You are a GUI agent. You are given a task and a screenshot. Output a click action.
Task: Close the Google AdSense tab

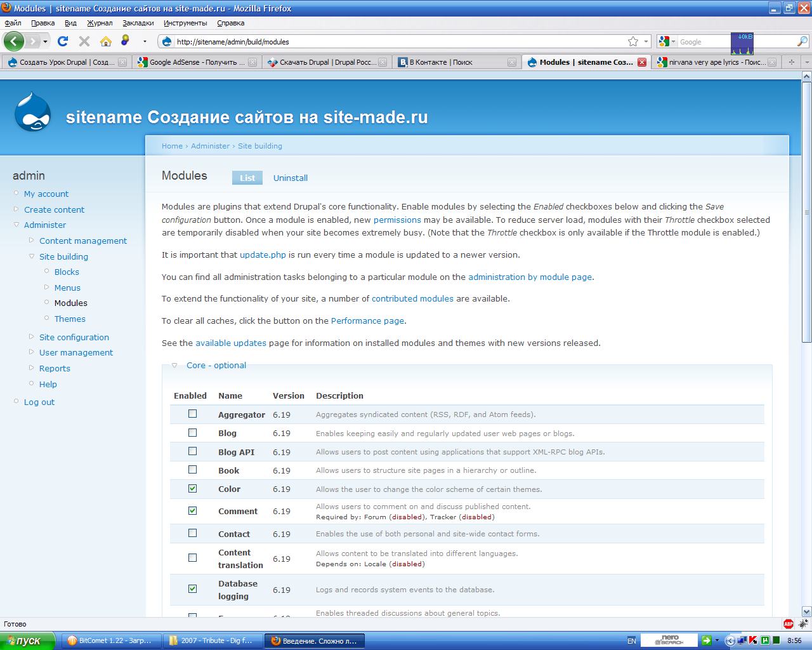pyautogui.click(x=252, y=62)
